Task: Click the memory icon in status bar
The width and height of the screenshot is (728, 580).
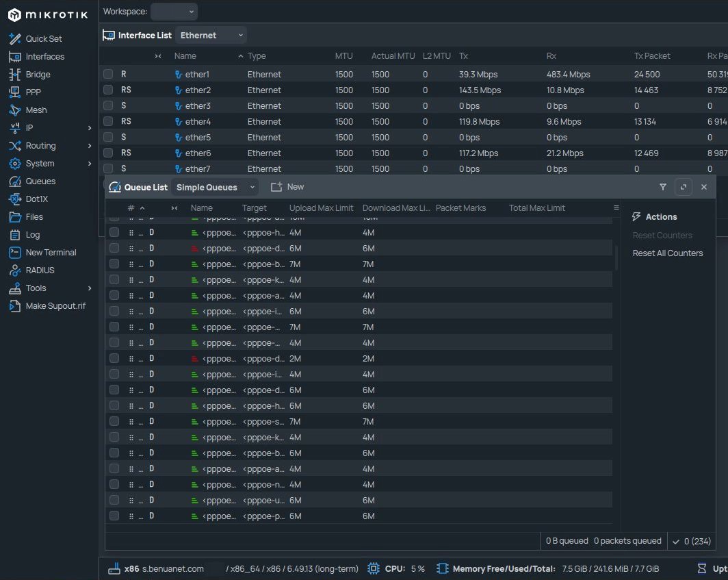Action: 443,569
